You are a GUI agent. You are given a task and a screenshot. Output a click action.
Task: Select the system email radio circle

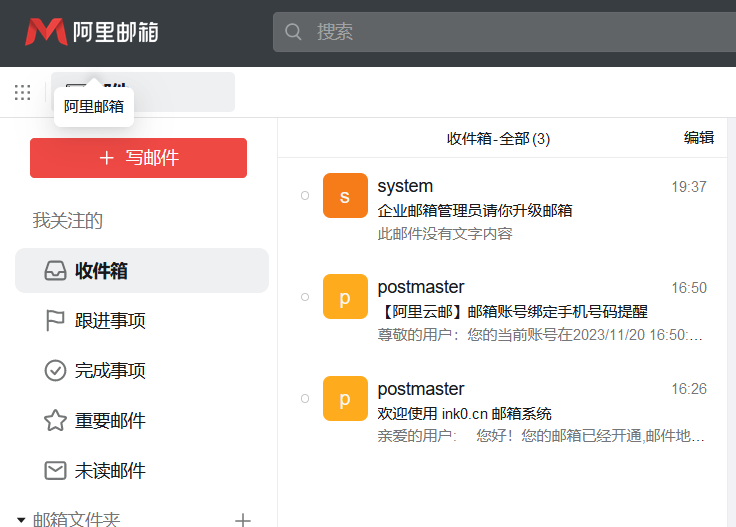pos(305,195)
